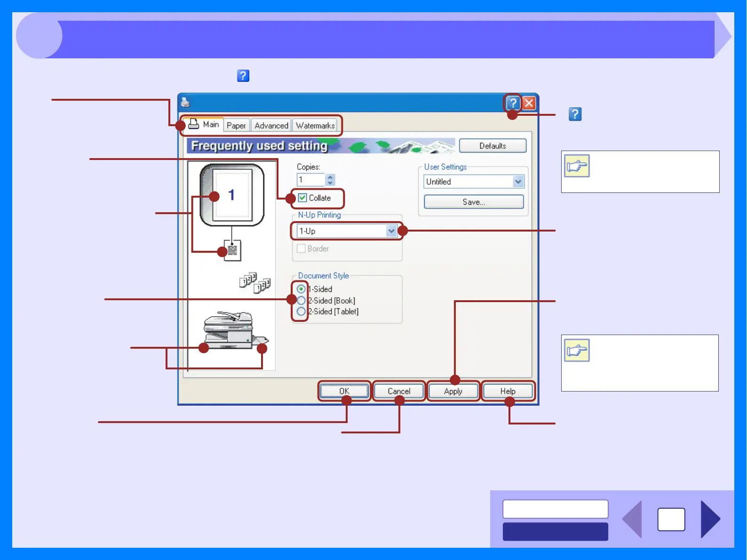
Task: Select the 1-Sided radio button
Action: coord(301,289)
